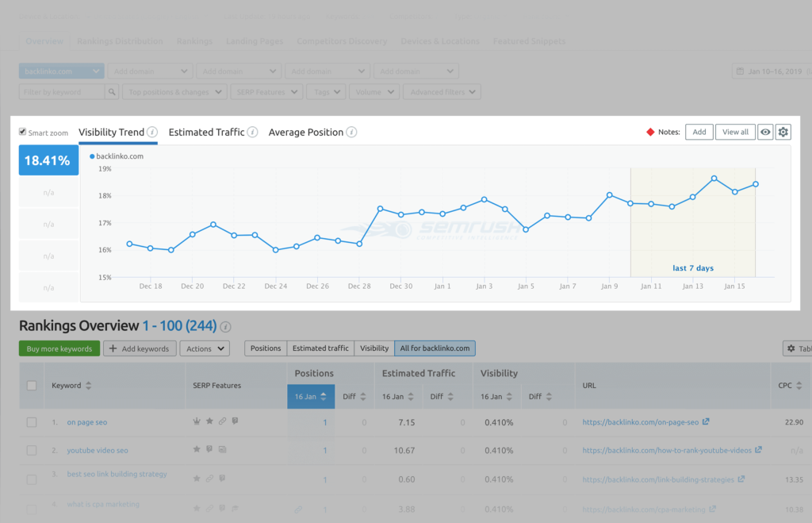Check the checkbox for the 'on page seo' row
The height and width of the screenshot is (523, 812).
[31, 422]
